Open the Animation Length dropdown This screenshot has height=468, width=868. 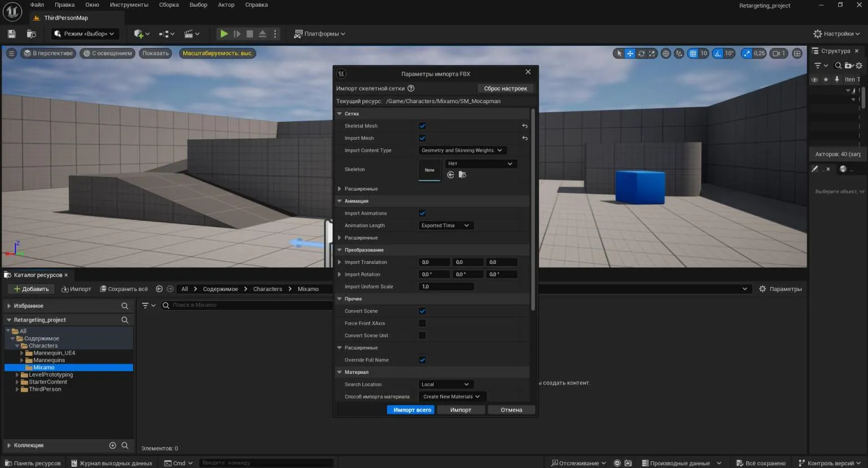click(445, 226)
